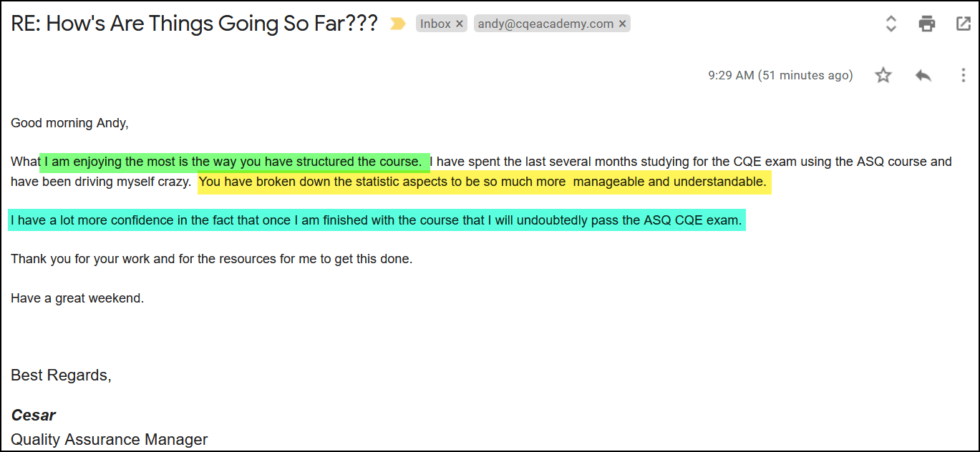This screenshot has height=452, width=980.
Task: Reply to Cesar's email
Action: 923,75
